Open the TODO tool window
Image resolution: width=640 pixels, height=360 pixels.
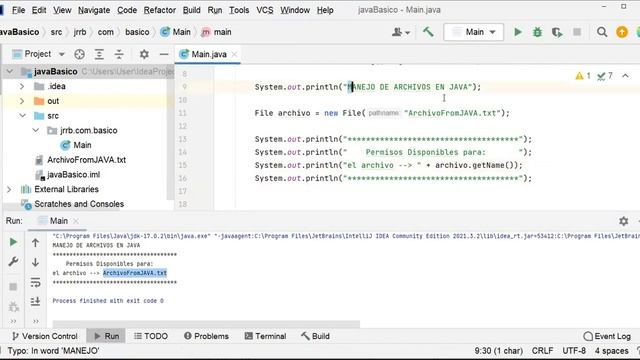(x=151, y=336)
